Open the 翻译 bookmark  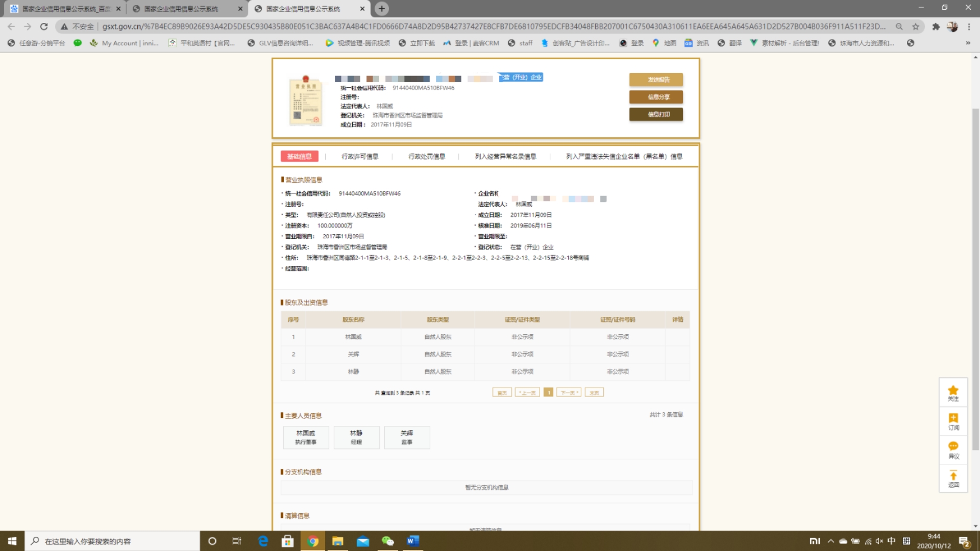click(x=729, y=43)
